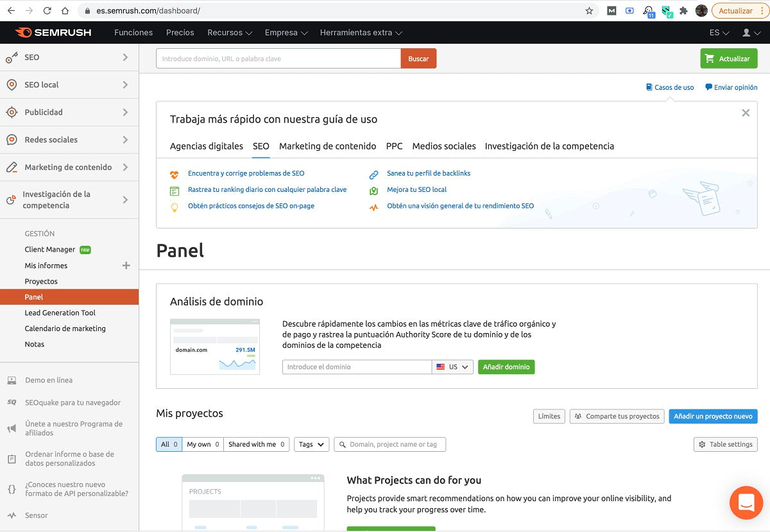This screenshot has height=532, width=770.
Task: Click the SEO key icon in sidebar
Action: tap(12, 58)
